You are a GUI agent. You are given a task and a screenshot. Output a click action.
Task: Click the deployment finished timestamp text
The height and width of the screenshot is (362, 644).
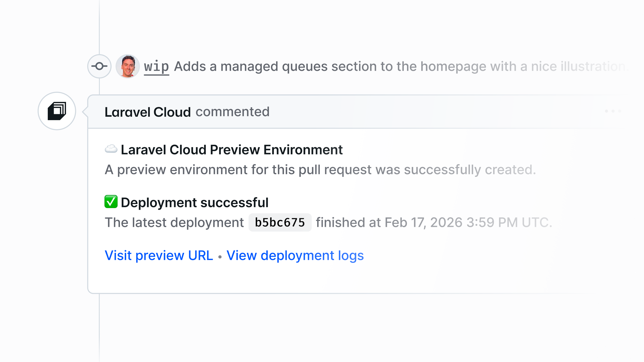(x=434, y=223)
